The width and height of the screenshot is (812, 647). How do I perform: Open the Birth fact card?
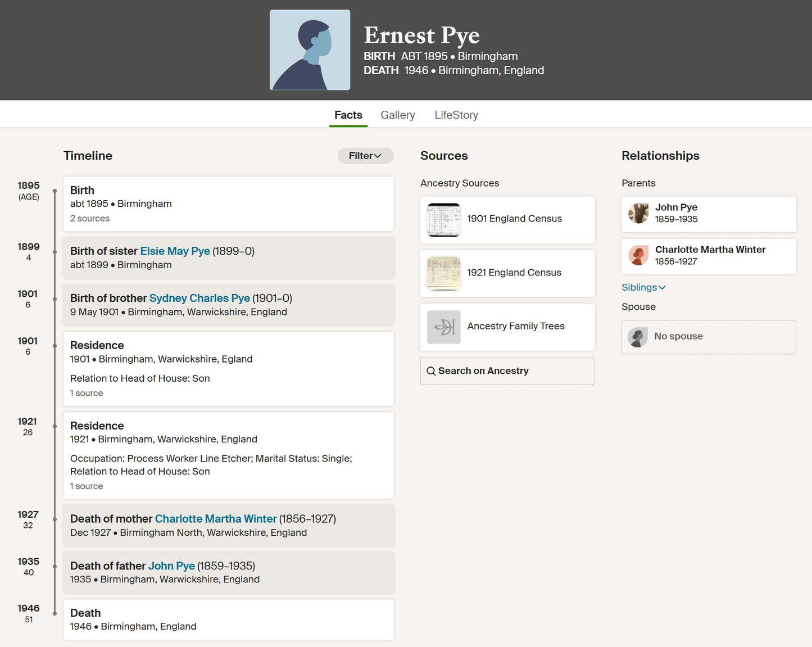(228, 203)
